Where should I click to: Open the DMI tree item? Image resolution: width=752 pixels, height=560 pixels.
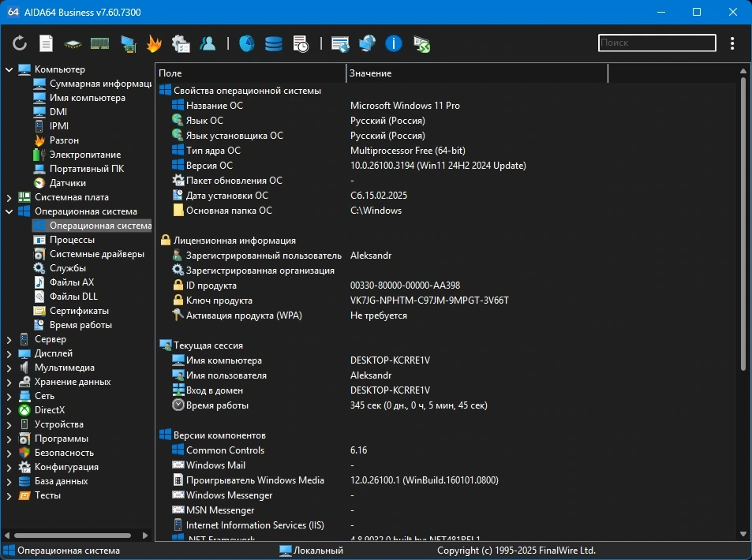click(51, 112)
